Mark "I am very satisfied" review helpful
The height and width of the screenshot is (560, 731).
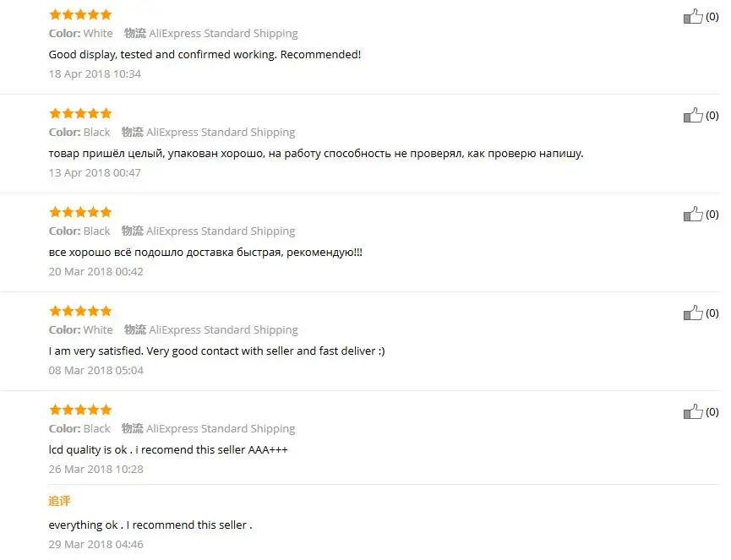coord(693,313)
